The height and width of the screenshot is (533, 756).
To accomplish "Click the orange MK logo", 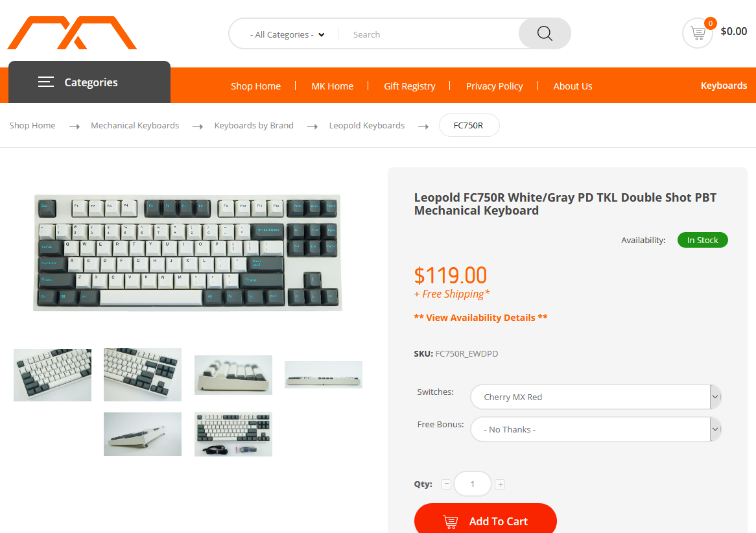I will tap(72, 33).
